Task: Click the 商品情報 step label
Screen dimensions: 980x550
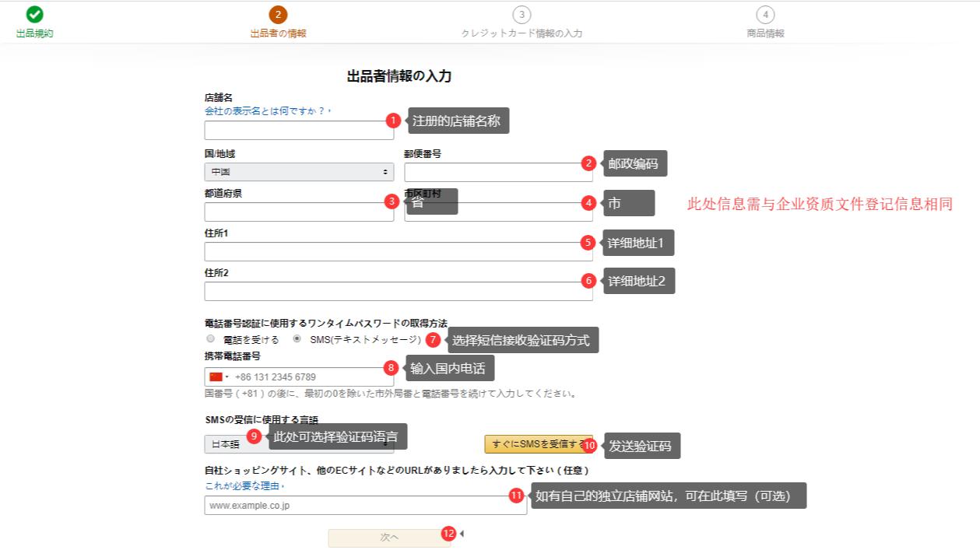Action: [x=765, y=33]
